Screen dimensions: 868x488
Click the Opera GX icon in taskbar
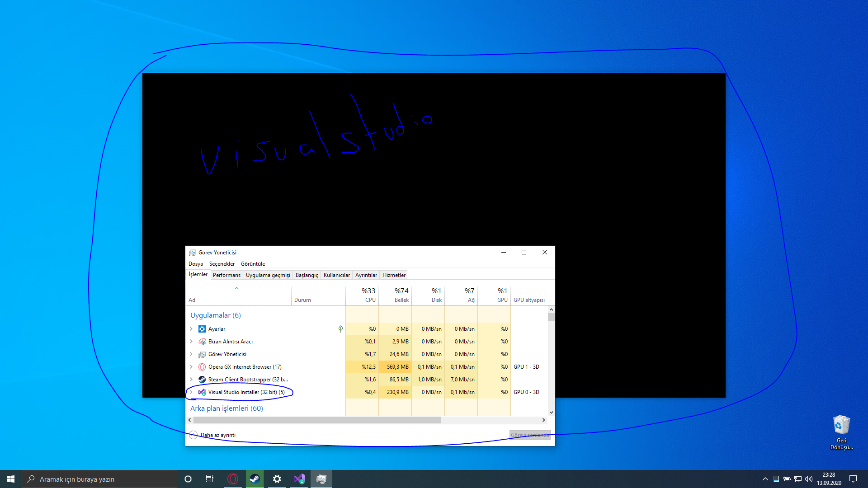[x=233, y=479]
